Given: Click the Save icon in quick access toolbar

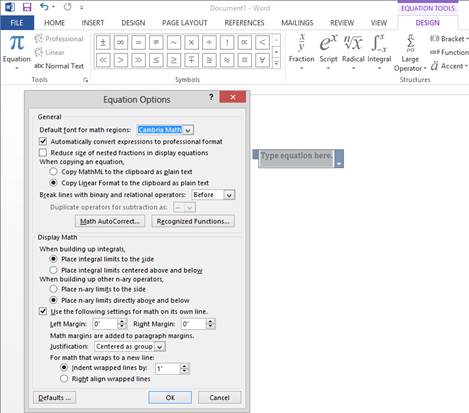Looking at the screenshot, I should 27,7.
